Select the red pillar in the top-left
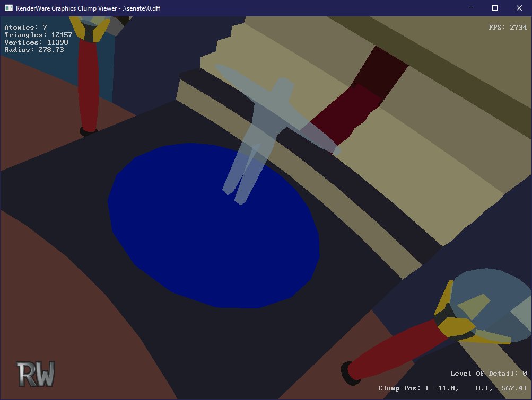 [x=88, y=85]
